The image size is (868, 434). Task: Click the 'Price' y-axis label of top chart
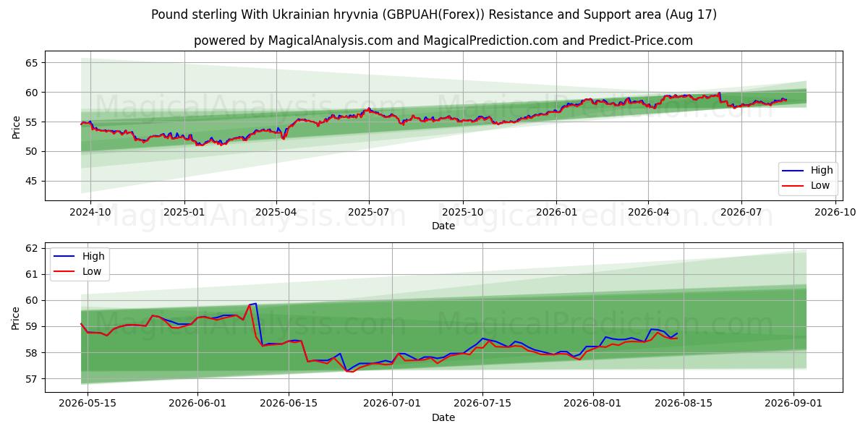coord(16,125)
